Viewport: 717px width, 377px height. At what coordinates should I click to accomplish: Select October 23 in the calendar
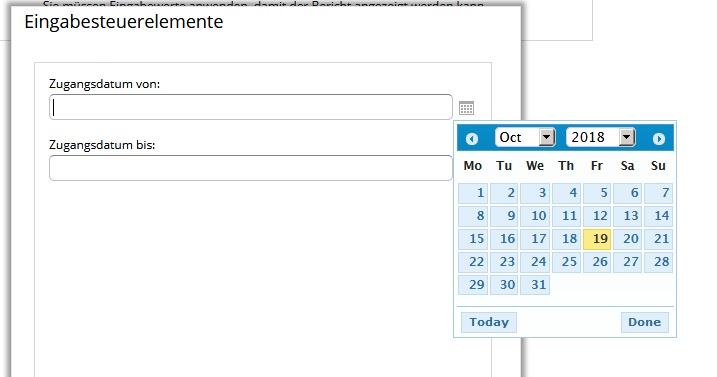click(504, 262)
